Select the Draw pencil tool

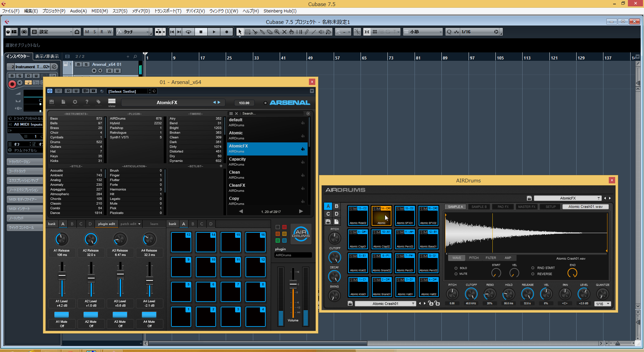coord(307,32)
